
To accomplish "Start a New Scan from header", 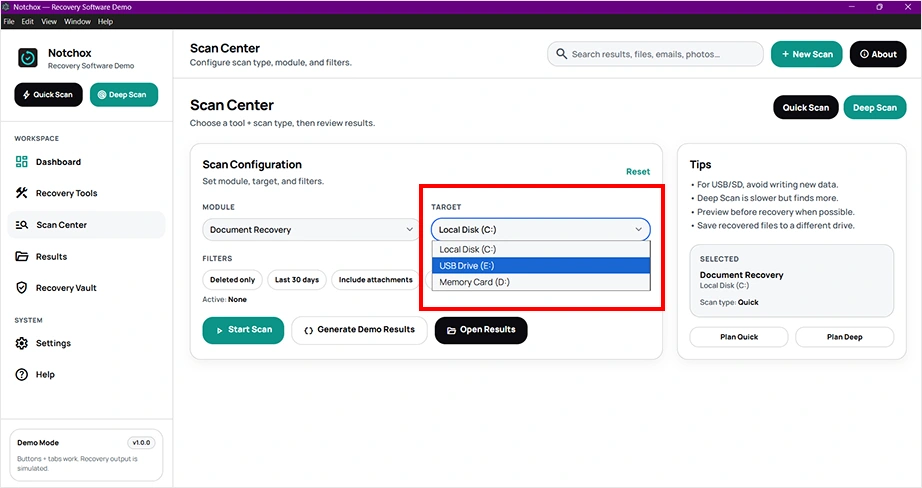I will click(x=807, y=54).
